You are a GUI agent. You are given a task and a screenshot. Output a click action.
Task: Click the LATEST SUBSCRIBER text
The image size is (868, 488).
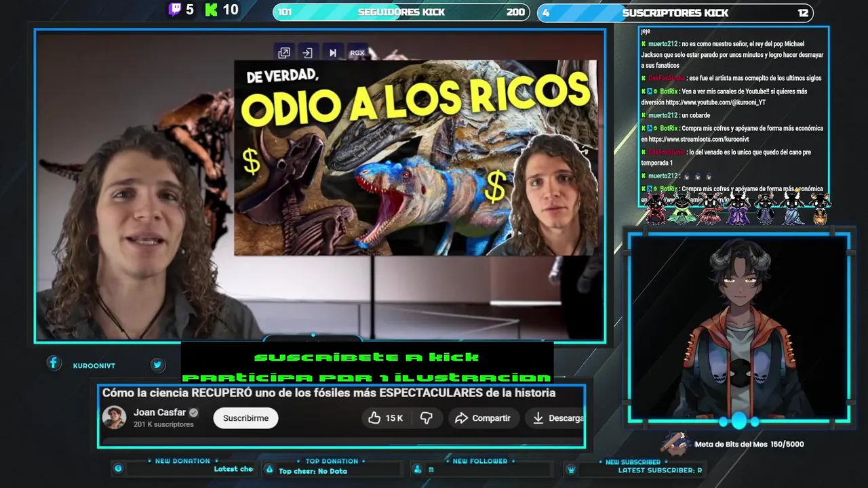660,470
